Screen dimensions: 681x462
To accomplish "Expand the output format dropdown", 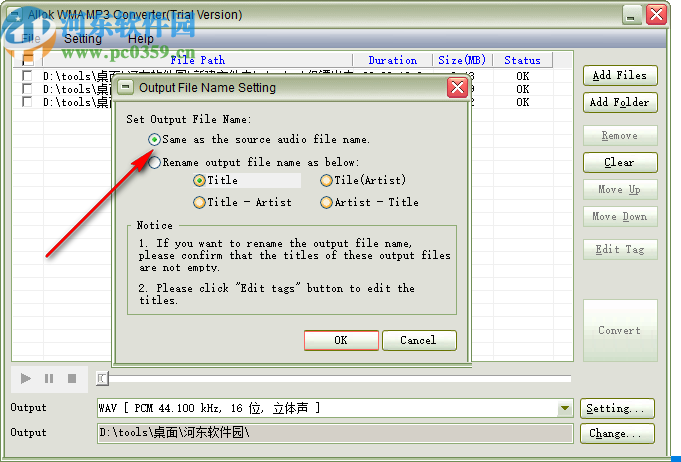I will 565,408.
